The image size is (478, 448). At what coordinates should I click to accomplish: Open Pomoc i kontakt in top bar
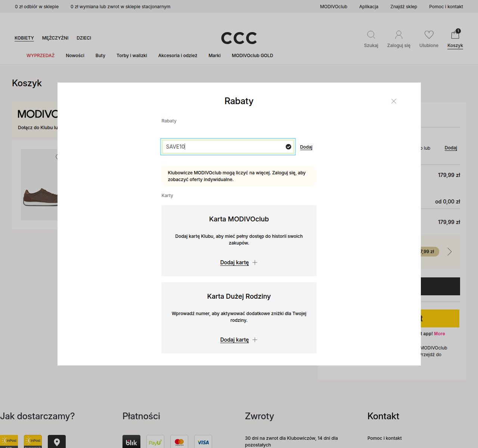[x=446, y=7]
